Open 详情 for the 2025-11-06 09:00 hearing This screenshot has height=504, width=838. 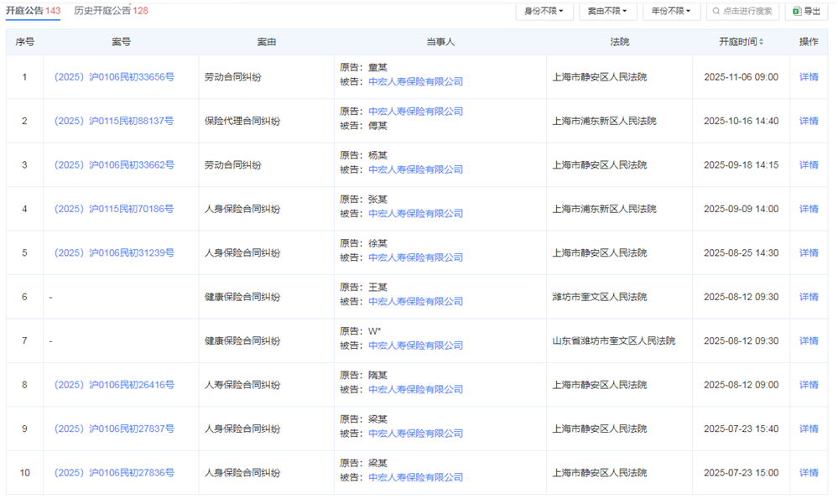809,77
